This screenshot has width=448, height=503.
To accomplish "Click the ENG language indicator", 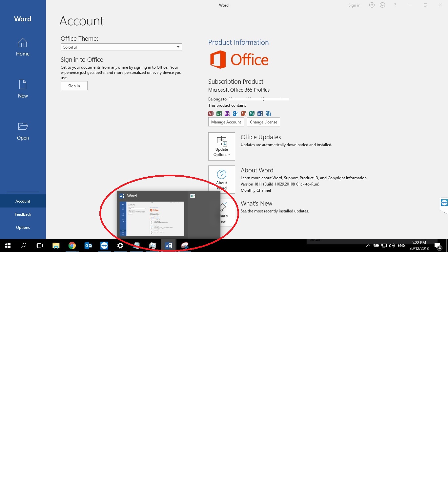I will point(401,246).
